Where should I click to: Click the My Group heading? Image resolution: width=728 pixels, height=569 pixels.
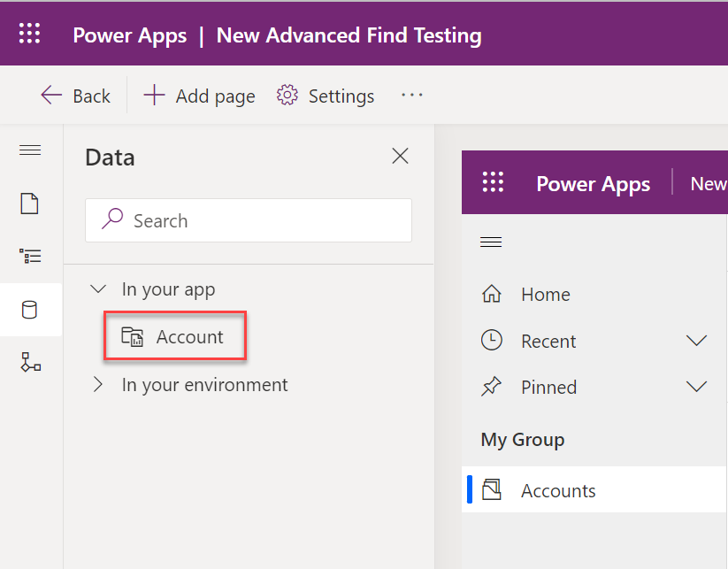[523, 440]
